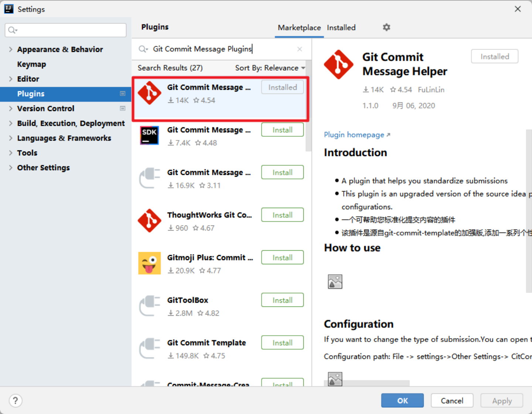The height and width of the screenshot is (414, 532).
Task: Clear the plugin search text with X
Action: [300, 49]
